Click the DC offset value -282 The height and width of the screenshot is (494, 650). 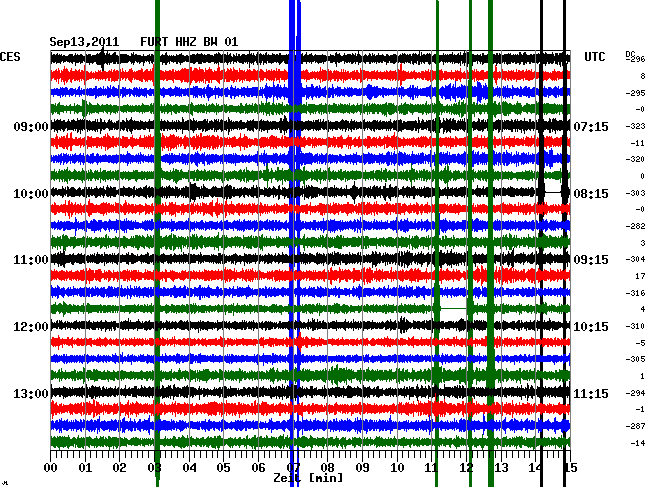click(635, 226)
